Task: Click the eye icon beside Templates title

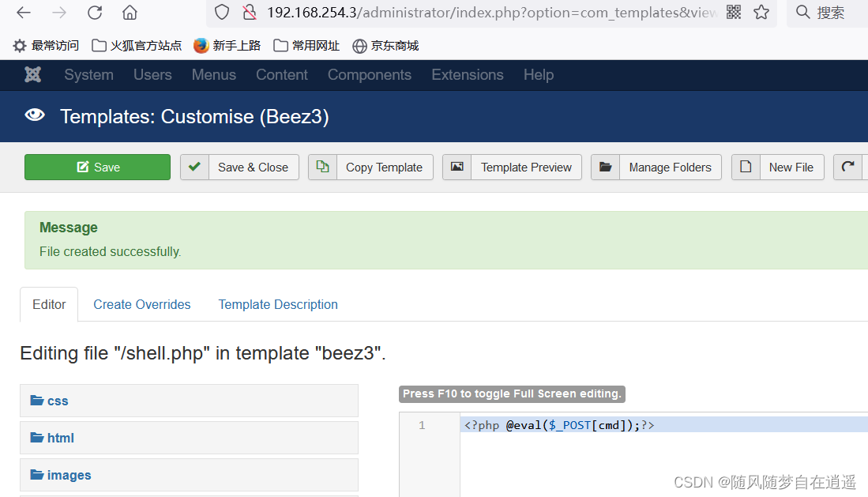Action: tap(35, 115)
